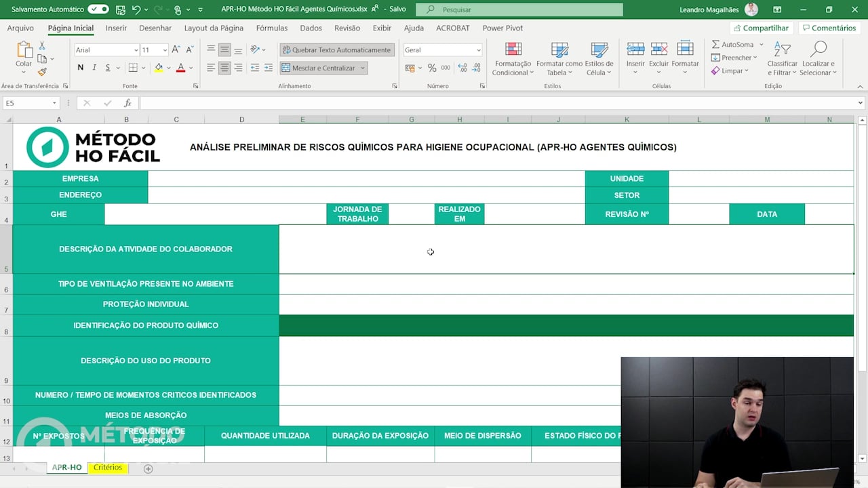Toggle Salvamento Automático switch
The width and height of the screenshot is (868, 488).
click(98, 9)
